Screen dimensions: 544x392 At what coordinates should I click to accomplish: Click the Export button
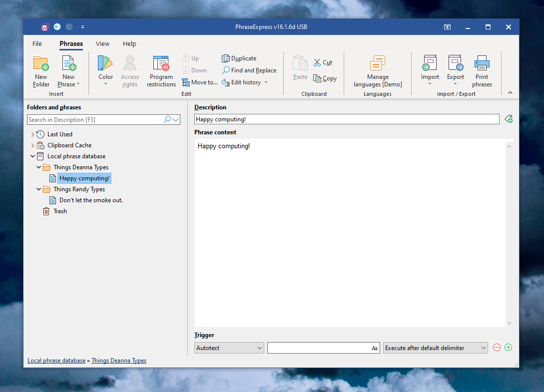455,71
